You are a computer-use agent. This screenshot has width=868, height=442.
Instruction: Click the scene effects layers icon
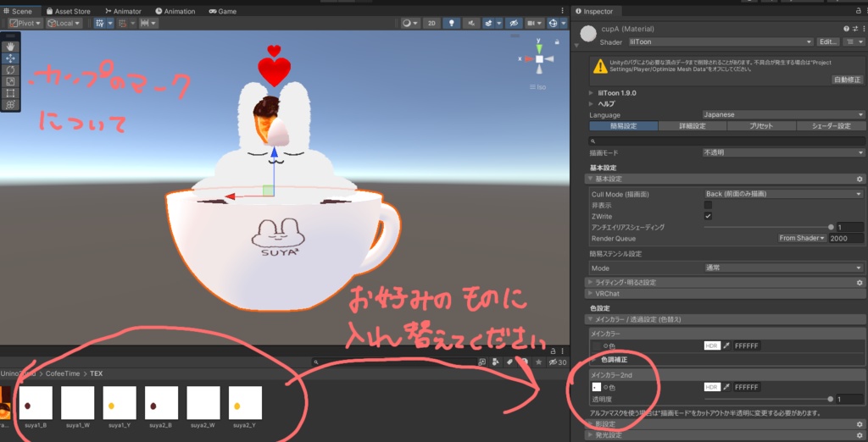489,23
